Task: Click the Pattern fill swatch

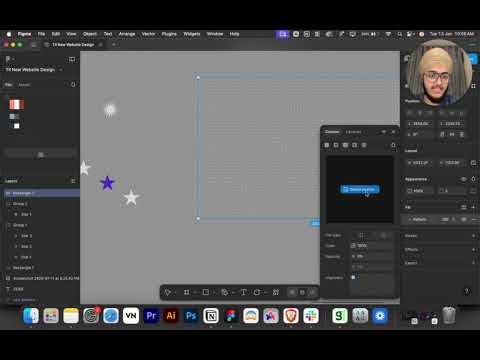Action: (410, 219)
